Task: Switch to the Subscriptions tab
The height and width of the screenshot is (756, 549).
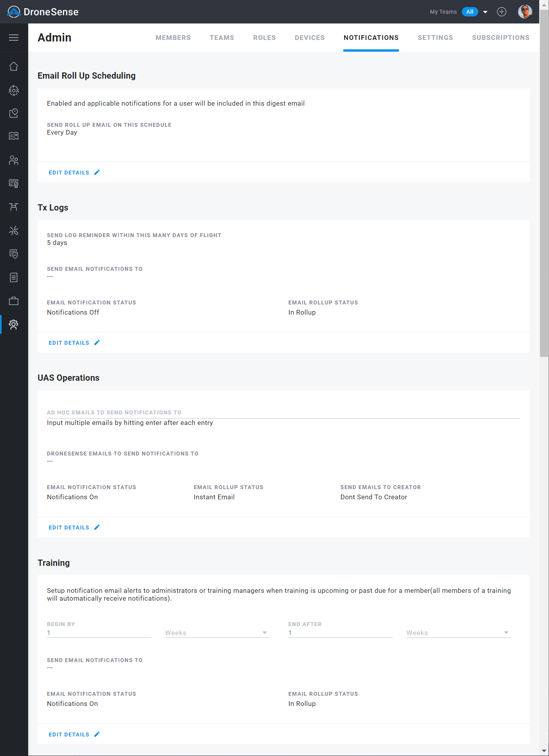Action: (x=501, y=38)
